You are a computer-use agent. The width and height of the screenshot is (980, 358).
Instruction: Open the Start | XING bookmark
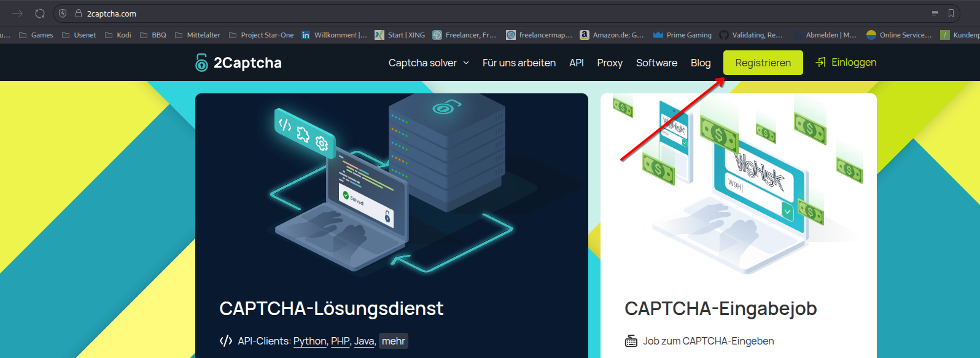coord(400,35)
